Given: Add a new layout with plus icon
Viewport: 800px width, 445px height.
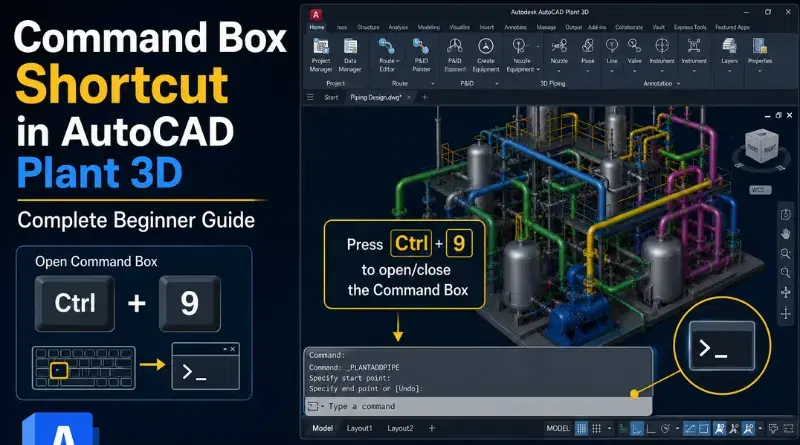Looking at the screenshot, I should pyautogui.click(x=432, y=428).
